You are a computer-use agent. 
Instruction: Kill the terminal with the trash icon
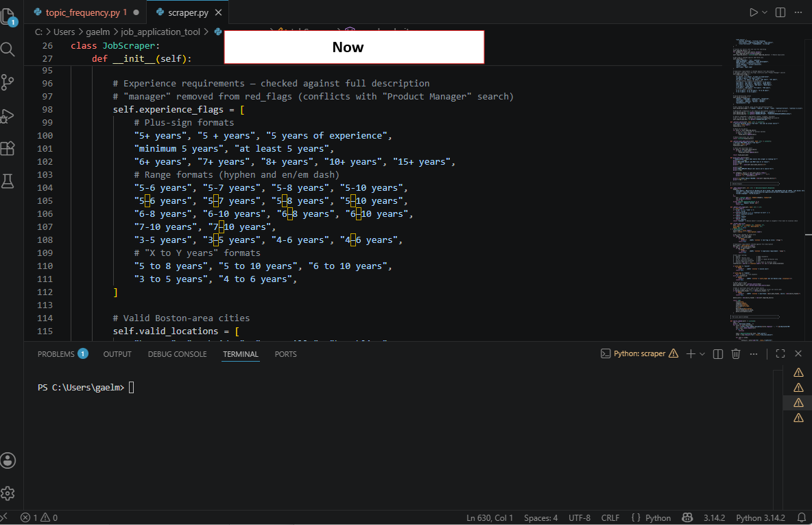tap(735, 353)
